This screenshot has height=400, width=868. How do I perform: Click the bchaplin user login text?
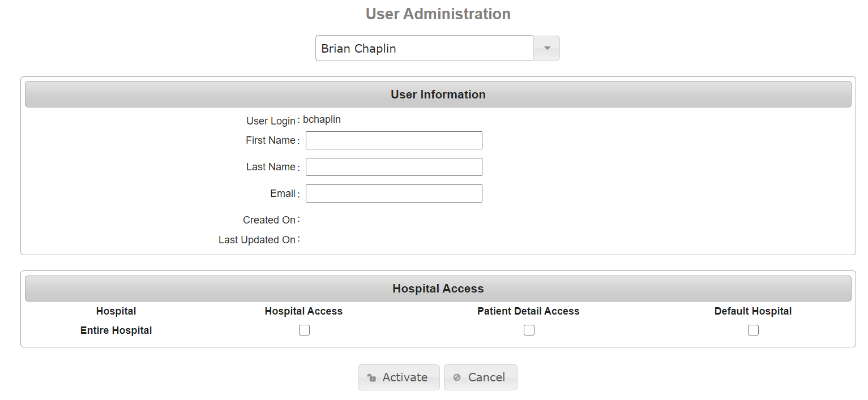[x=322, y=120]
